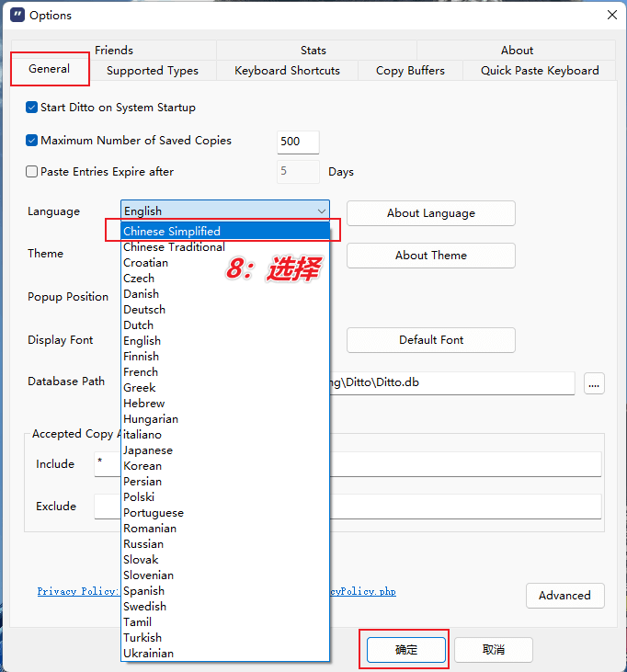This screenshot has height=672, width=627.
Task: Pick Ukrainian from the language dropdown
Action: click(148, 654)
